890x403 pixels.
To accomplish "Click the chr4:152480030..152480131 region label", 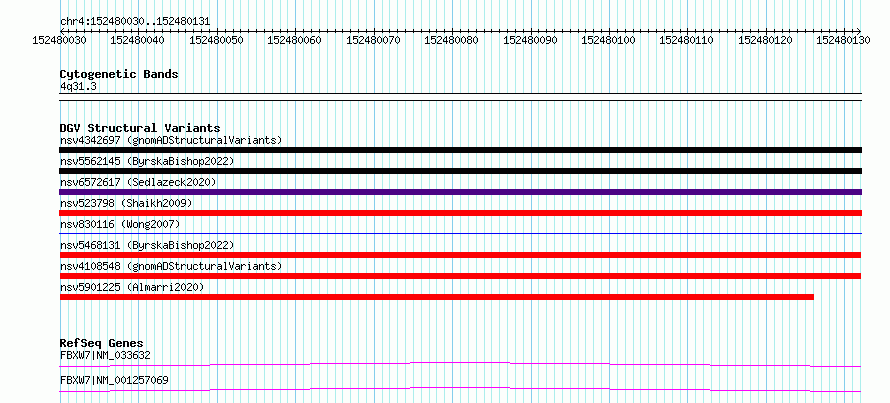I will click(135, 22).
